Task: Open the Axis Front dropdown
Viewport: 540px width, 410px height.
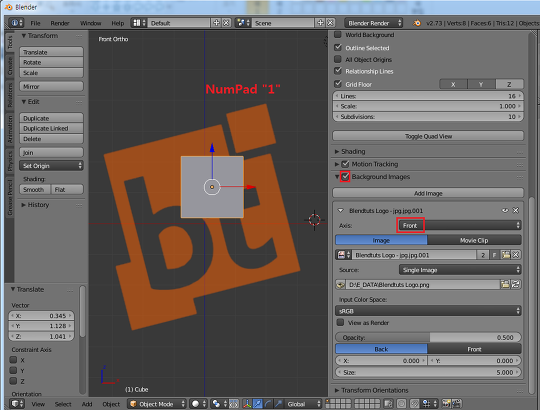Action: click(460, 225)
